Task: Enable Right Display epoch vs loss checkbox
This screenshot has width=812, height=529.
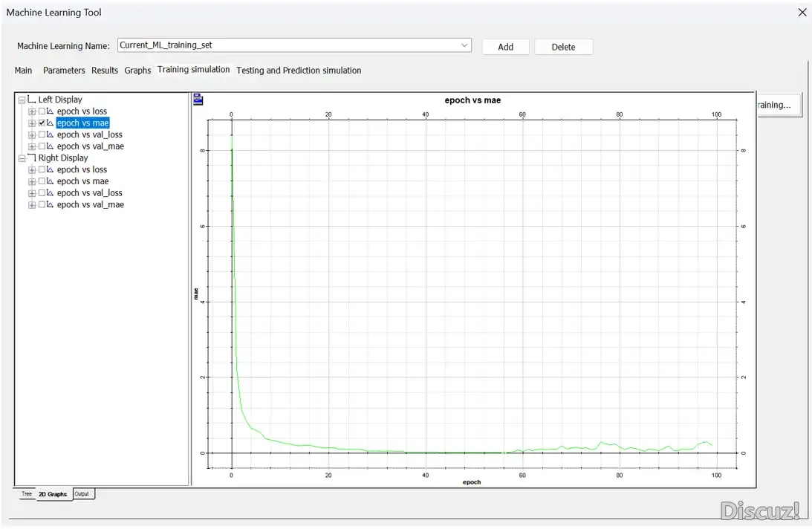Action: pos(42,169)
